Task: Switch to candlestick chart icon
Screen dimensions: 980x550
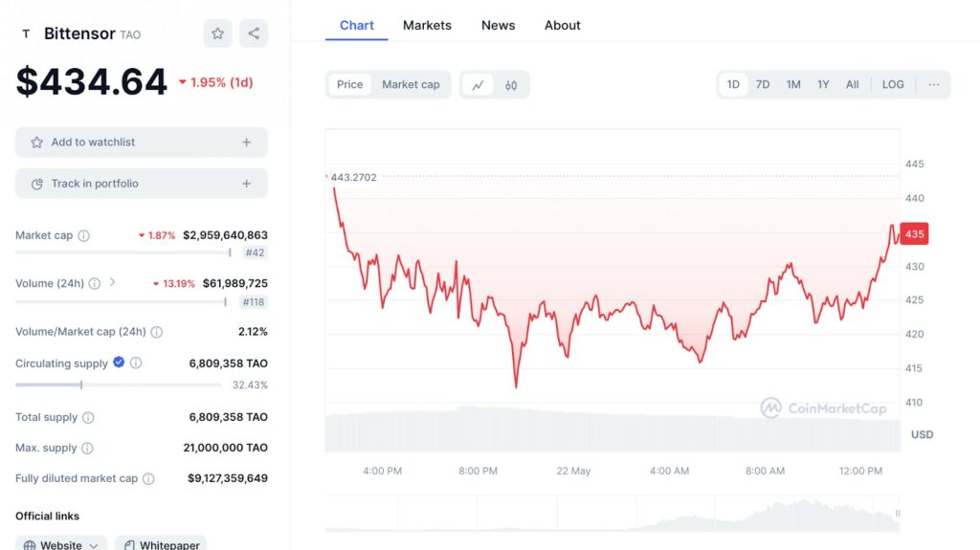Action: click(x=511, y=85)
